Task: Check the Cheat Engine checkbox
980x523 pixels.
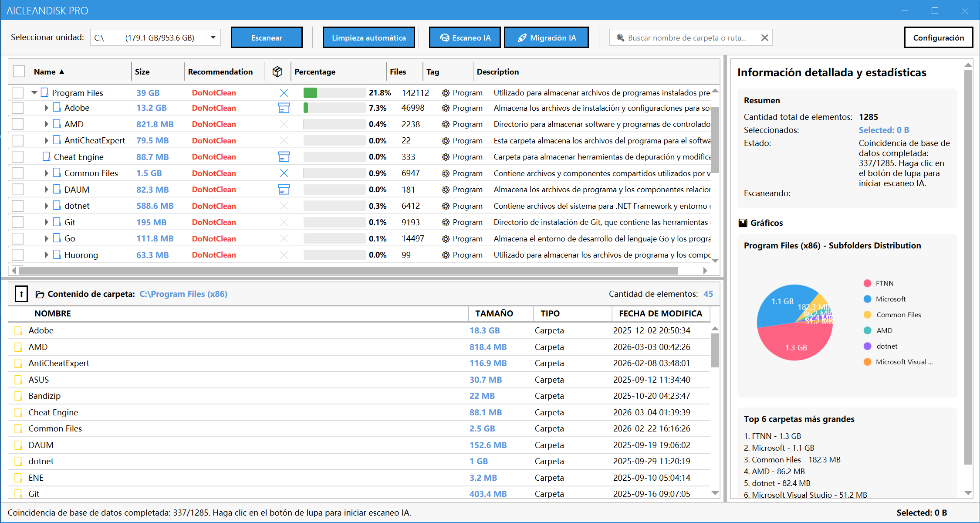Action: click(x=17, y=156)
